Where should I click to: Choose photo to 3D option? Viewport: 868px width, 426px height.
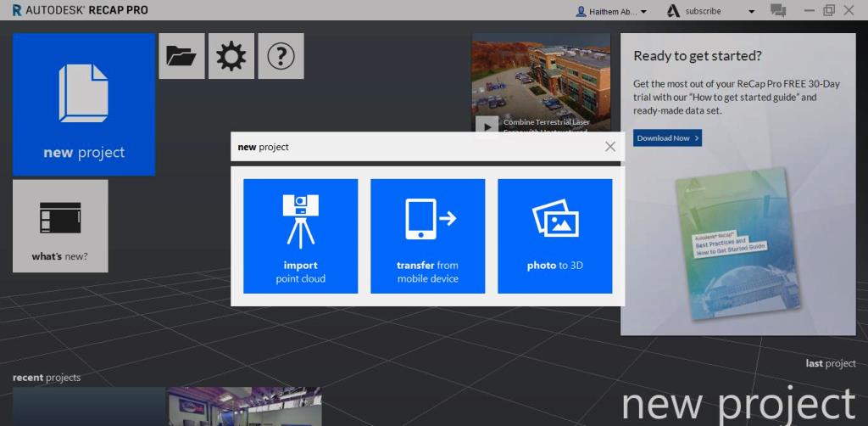pos(555,236)
